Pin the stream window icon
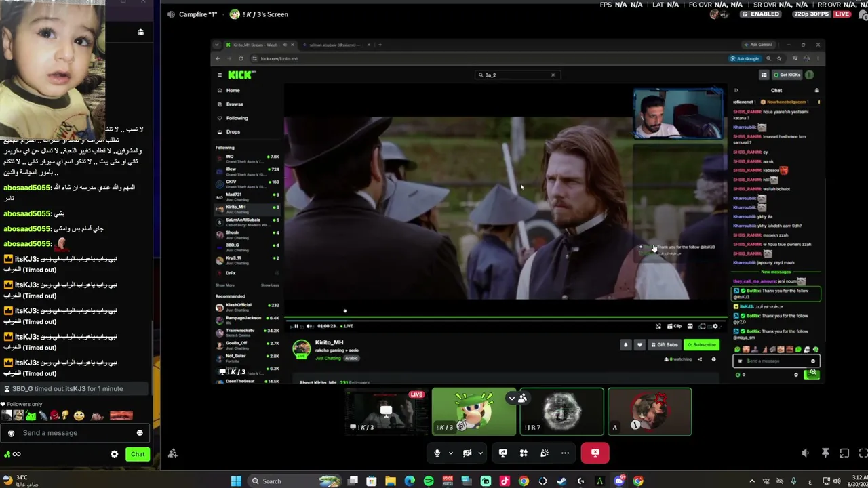This screenshot has width=868, height=488. pos(825,453)
